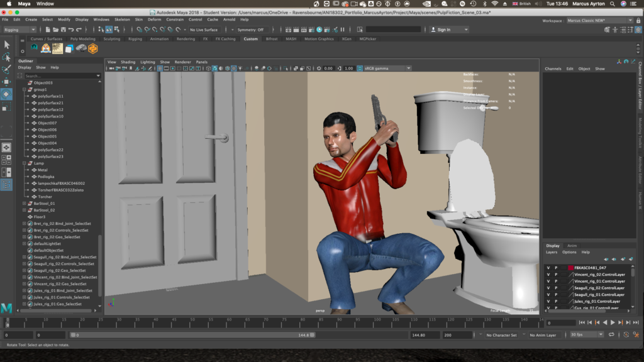Click frame 100 on the time slider

[377, 322]
